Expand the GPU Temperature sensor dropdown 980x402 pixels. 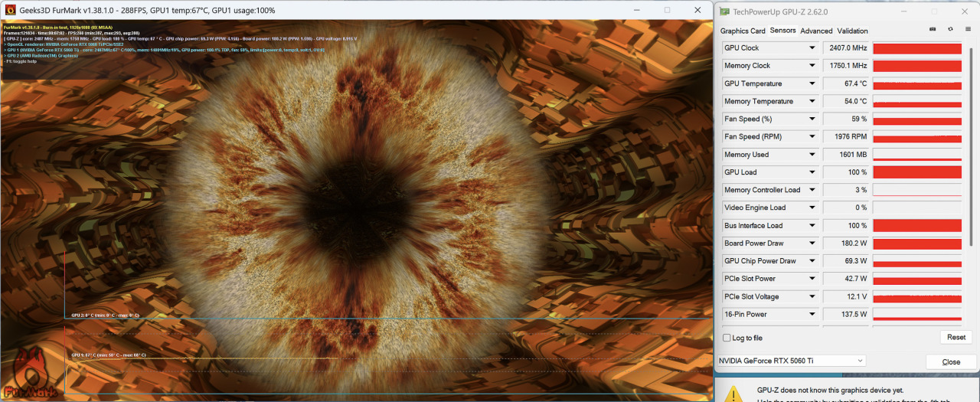click(812, 83)
